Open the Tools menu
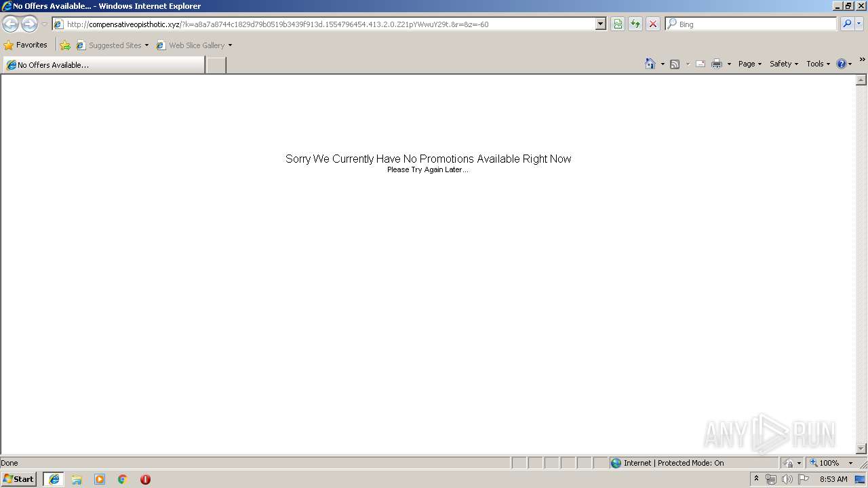The height and width of the screenshot is (488, 868). [x=818, y=64]
